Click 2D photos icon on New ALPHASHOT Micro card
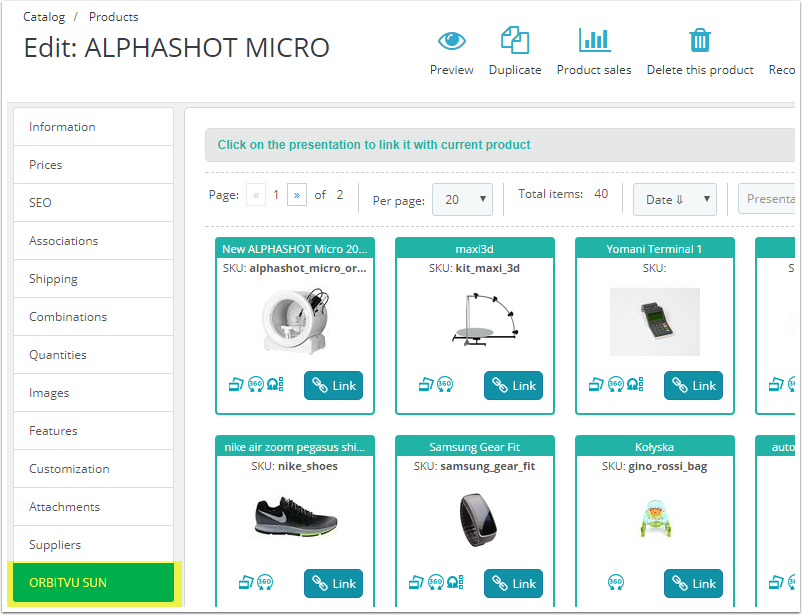802x615 pixels. pyautogui.click(x=236, y=384)
